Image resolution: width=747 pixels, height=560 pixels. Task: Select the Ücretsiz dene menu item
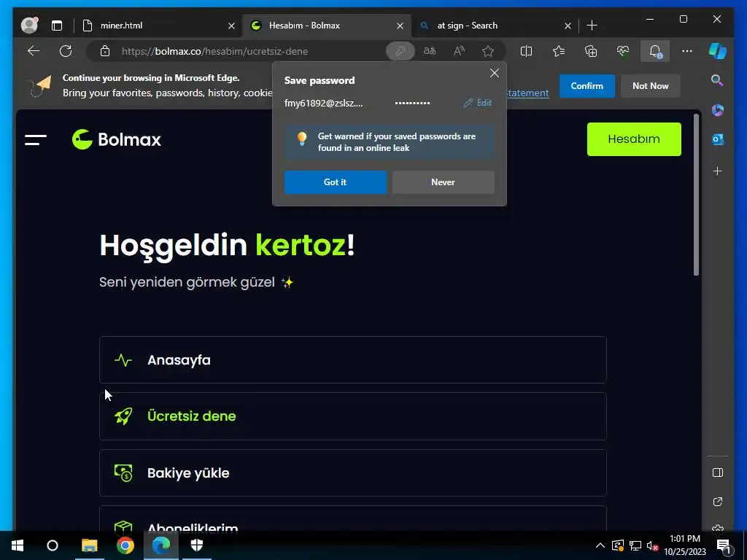tap(352, 416)
